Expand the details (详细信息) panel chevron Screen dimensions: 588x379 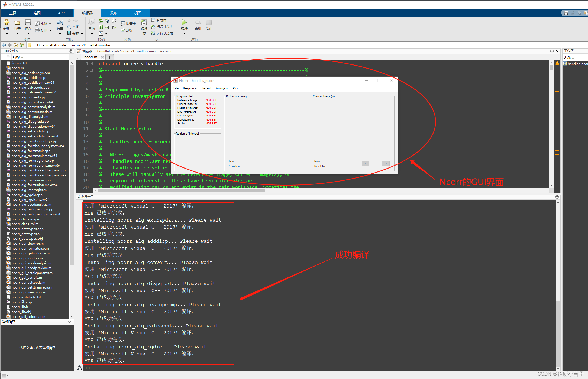pos(70,322)
